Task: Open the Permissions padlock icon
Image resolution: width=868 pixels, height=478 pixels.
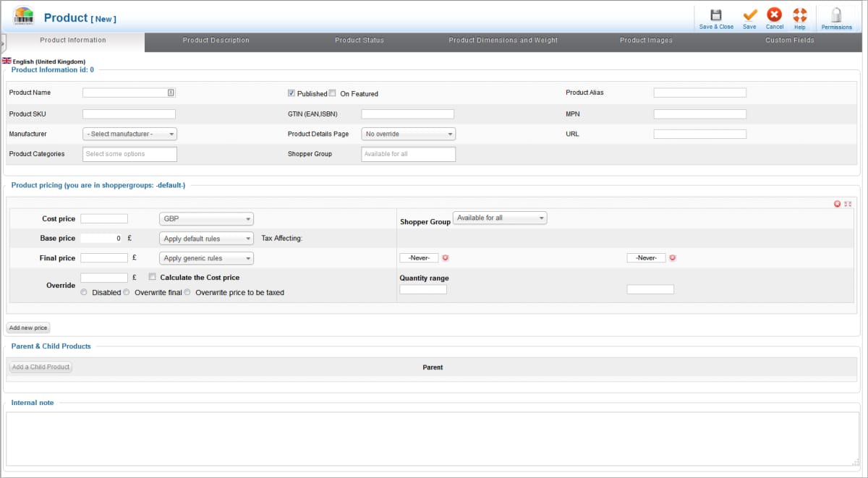Action: pyautogui.click(x=836, y=16)
